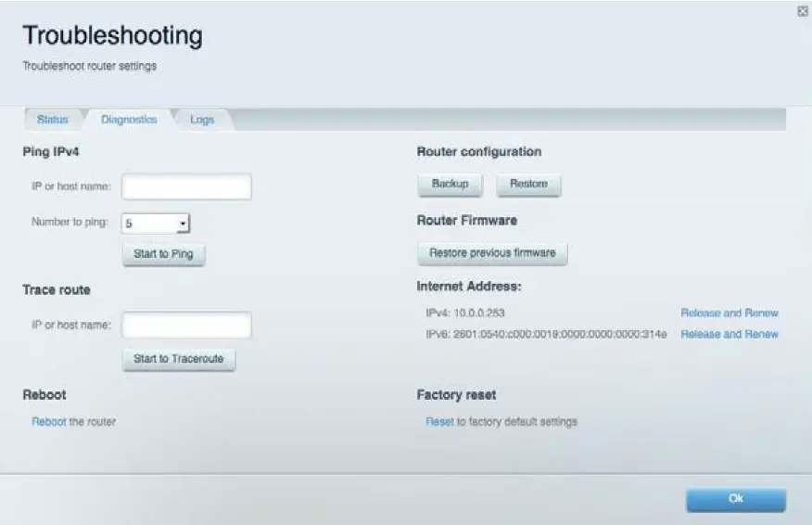Image resolution: width=812 pixels, height=525 pixels.
Task: Select the IPv4: 10.0.0.253 text
Action: pyautogui.click(x=465, y=313)
